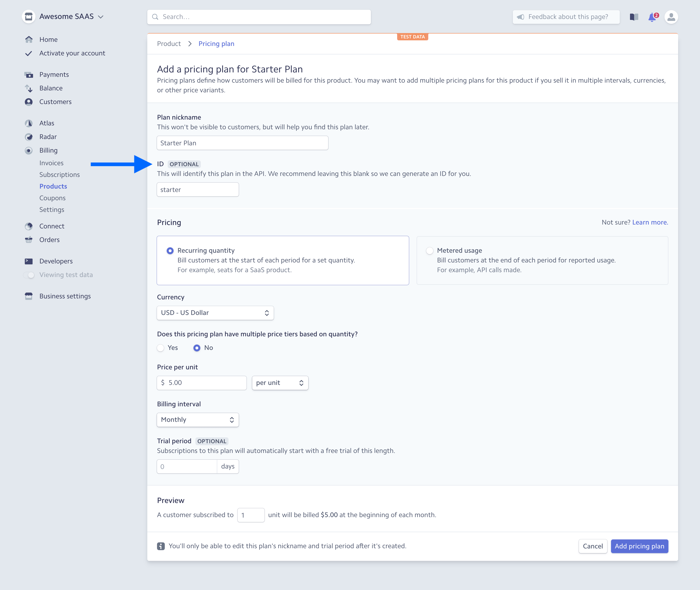Click the Developers terminal icon
Screen dimensions: 700x590
click(x=29, y=261)
